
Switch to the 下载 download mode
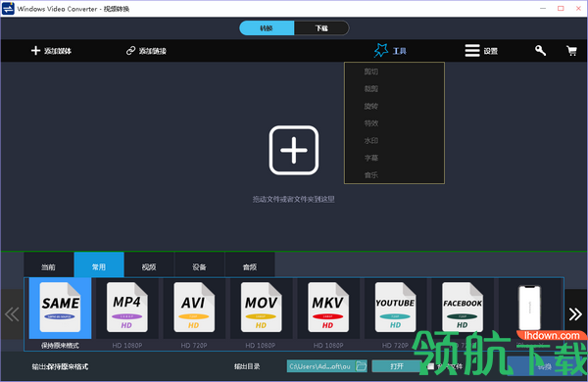pos(321,28)
